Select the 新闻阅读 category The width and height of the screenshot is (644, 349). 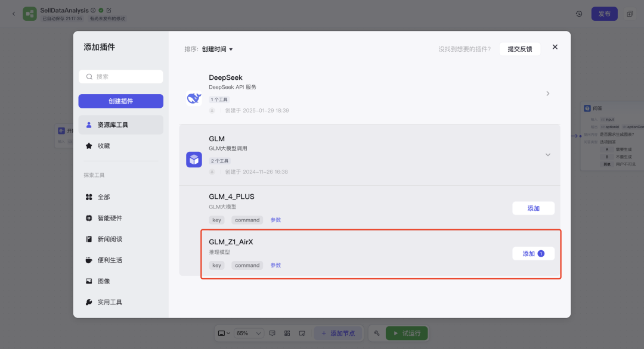tap(120, 239)
